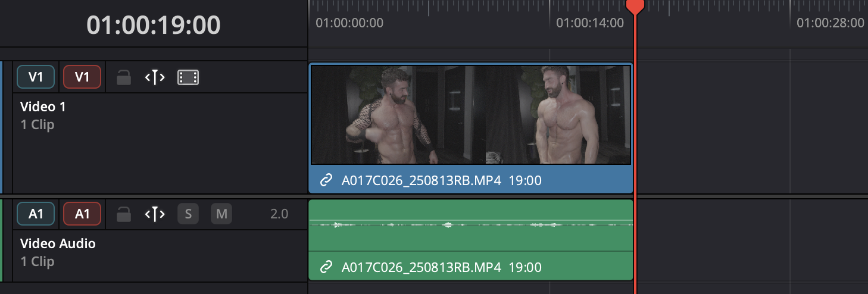The width and height of the screenshot is (868, 294).
Task: Lock the Video 1 track
Action: 124,77
